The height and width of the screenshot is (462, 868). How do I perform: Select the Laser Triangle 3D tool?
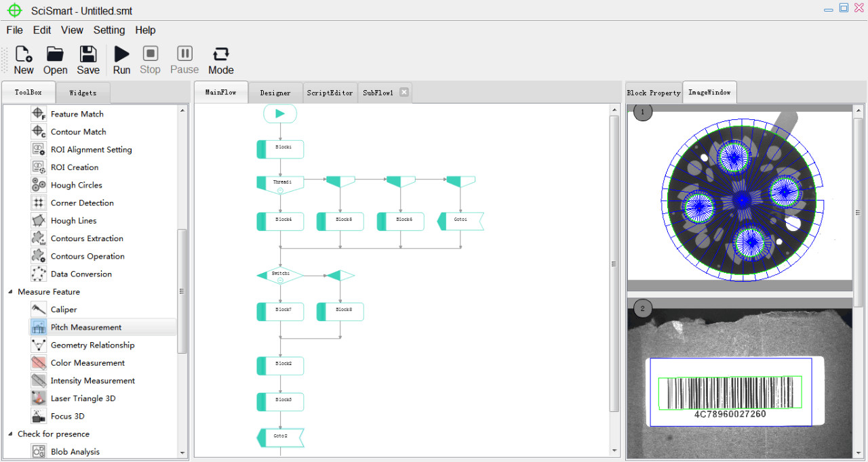coord(83,398)
